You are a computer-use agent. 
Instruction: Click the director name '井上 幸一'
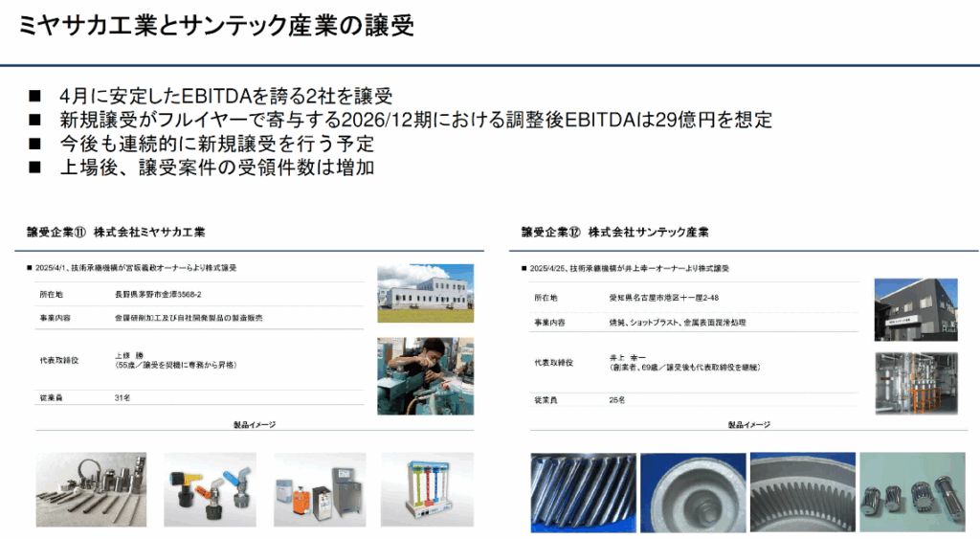628,358
